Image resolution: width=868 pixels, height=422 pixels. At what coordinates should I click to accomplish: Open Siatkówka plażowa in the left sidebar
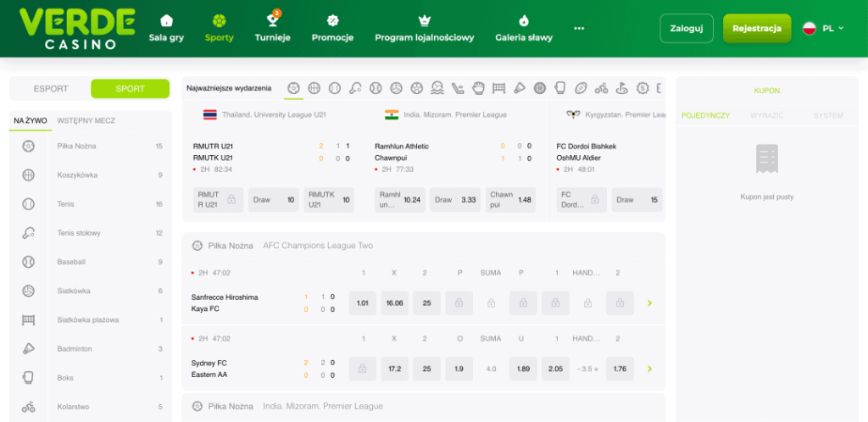pyautogui.click(x=90, y=319)
